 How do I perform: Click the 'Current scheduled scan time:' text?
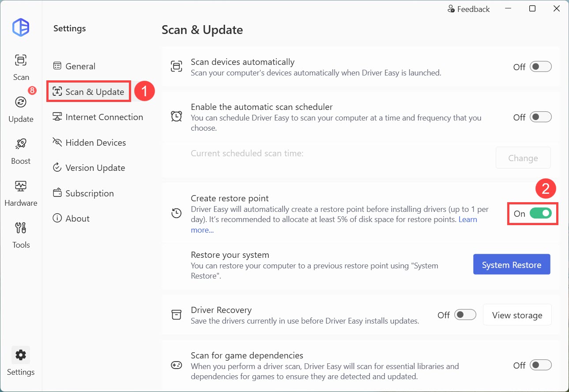click(x=247, y=154)
